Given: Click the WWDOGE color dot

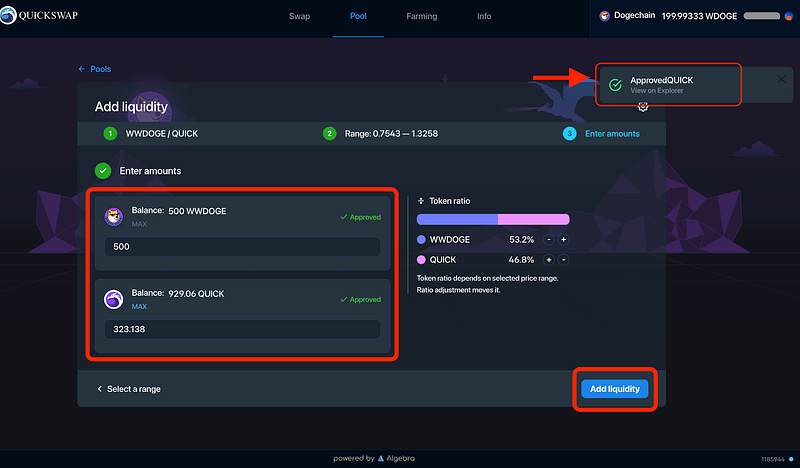Looking at the screenshot, I should 421,239.
